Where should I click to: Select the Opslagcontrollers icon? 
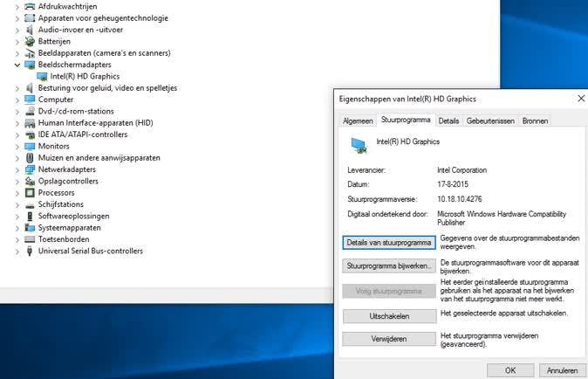click(x=30, y=181)
